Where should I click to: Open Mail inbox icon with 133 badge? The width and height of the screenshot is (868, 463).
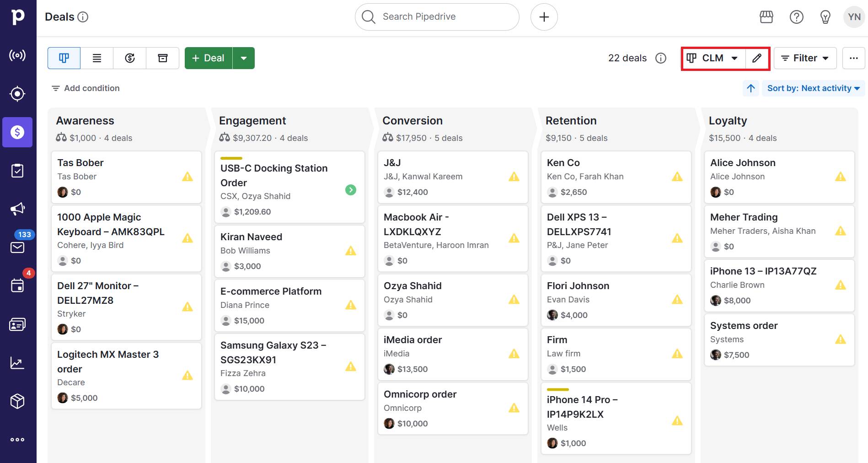tap(17, 248)
